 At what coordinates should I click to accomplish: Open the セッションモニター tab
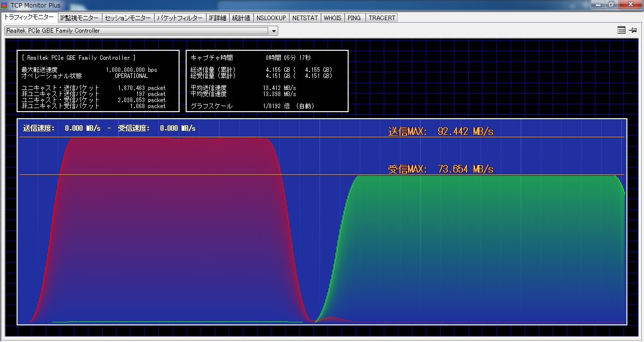(128, 18)
